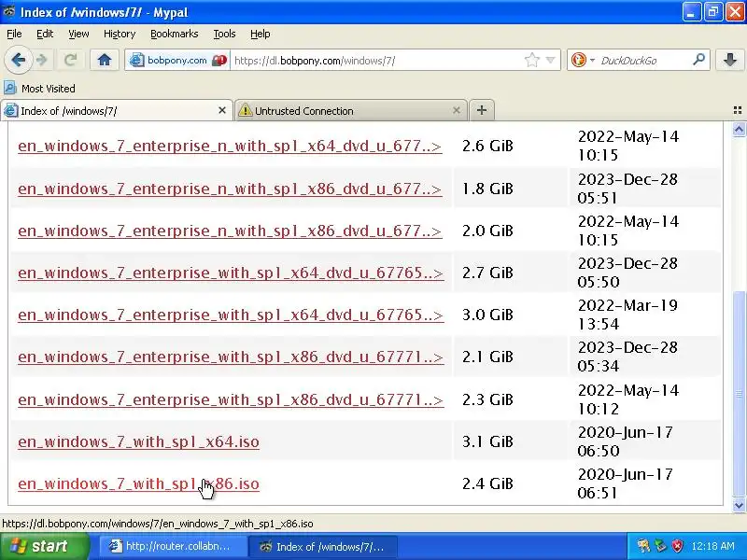This screenshot has width=747, height=560.
Task: Download enterprise_n x64 ISO sized 2.6 GiB
Action: (x=230, y=146)
